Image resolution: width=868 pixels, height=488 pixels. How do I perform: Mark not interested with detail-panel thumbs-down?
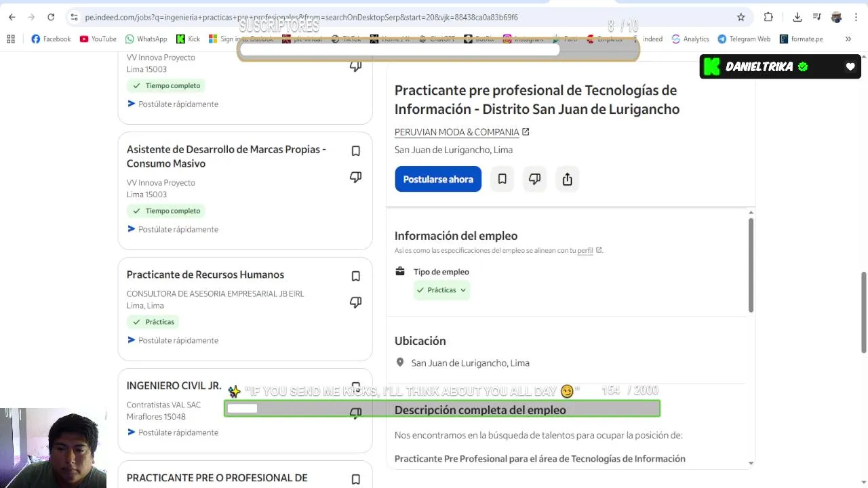534,179
